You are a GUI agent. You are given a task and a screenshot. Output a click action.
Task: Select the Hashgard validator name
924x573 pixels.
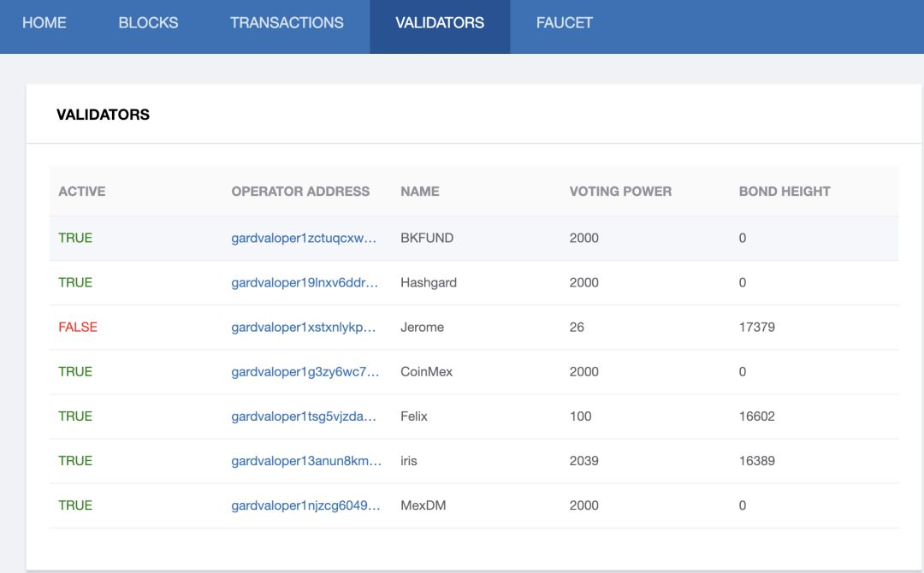[x=429, y=283]
